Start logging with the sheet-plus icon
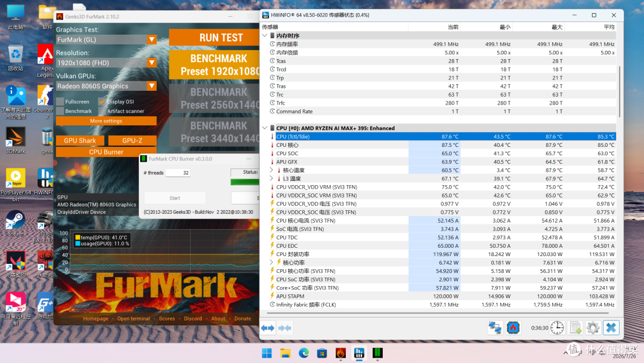The image size is (644, 363). tap(575, 328)
